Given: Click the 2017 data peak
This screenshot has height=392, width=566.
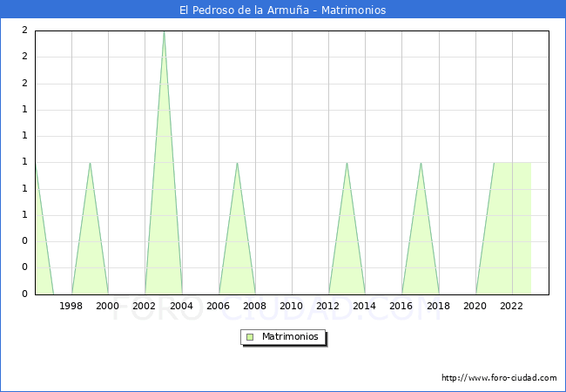Looking at the screenshot, I should 421,163.
